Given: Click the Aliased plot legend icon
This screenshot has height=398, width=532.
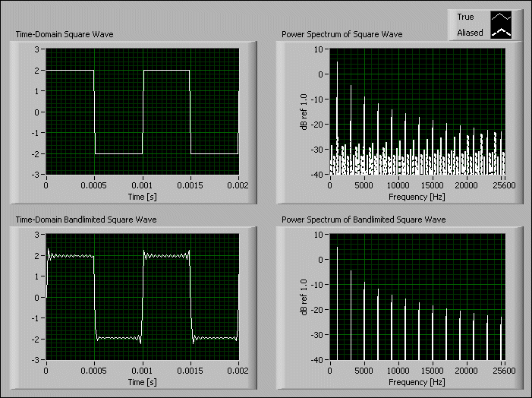Looking at the screenshot, I should tap(500, 32).
